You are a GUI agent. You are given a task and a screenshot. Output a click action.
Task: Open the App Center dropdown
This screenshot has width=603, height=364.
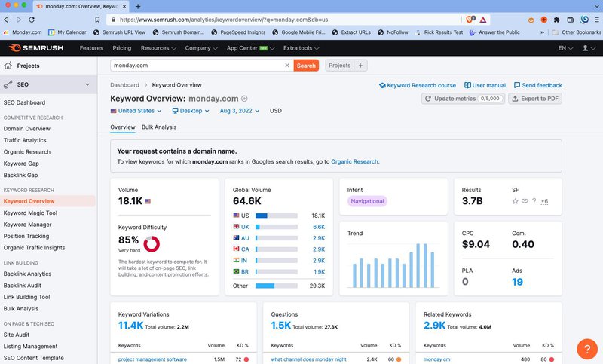point(250,48)
